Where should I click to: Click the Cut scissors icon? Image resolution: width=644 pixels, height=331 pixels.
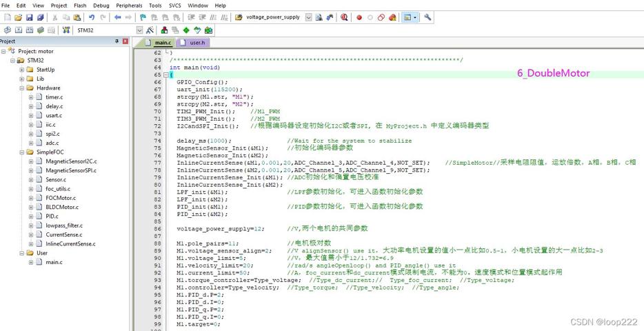pos(54,18)
